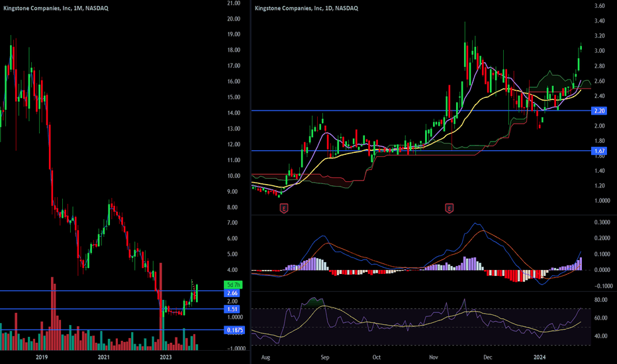
Task: Click the green 5d 7h countdown label
Action: point(233,285)
